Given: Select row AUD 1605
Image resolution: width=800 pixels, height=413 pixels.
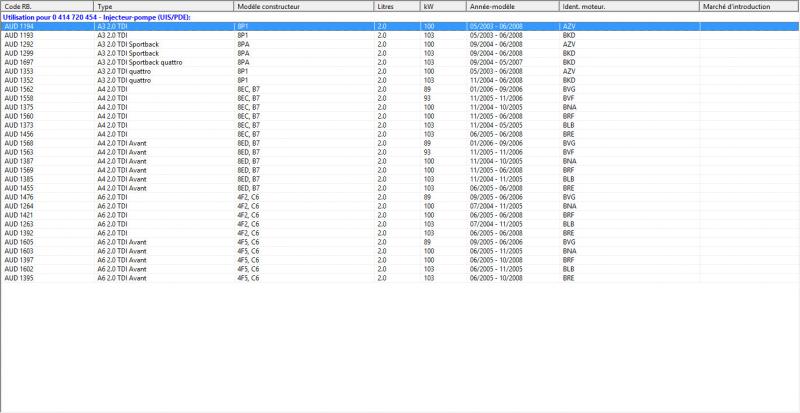Looking at the screenshot, I should pyautogui.click(x=400, y=242).
